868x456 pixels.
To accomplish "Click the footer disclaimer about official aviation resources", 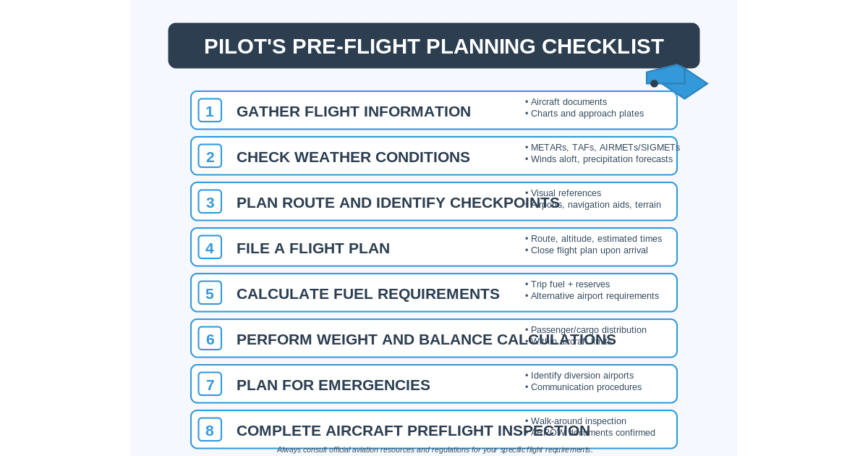I will tap(434, 449).
